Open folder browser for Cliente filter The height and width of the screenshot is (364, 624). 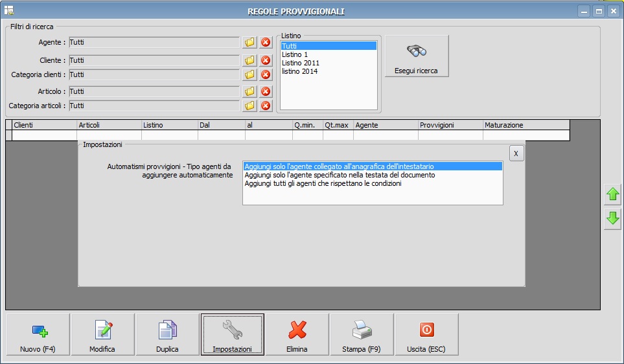[x=249, y=60]
